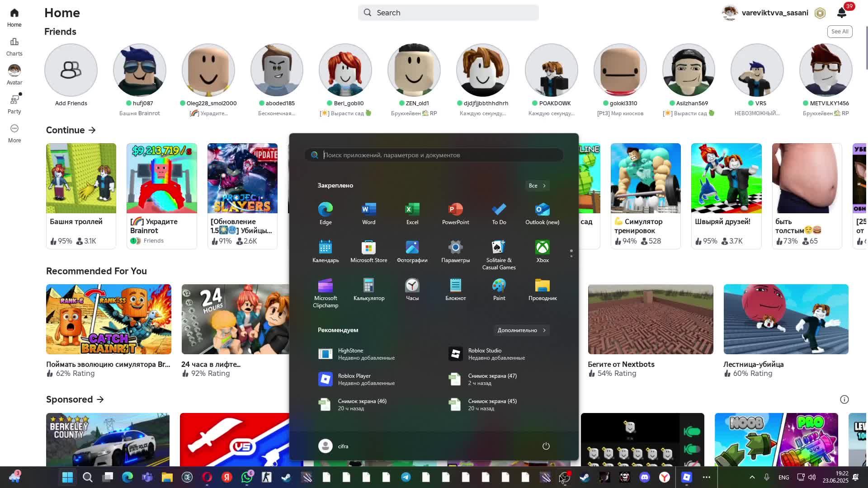
Task: Open Проводник file explorer
Action: point(542,289)
